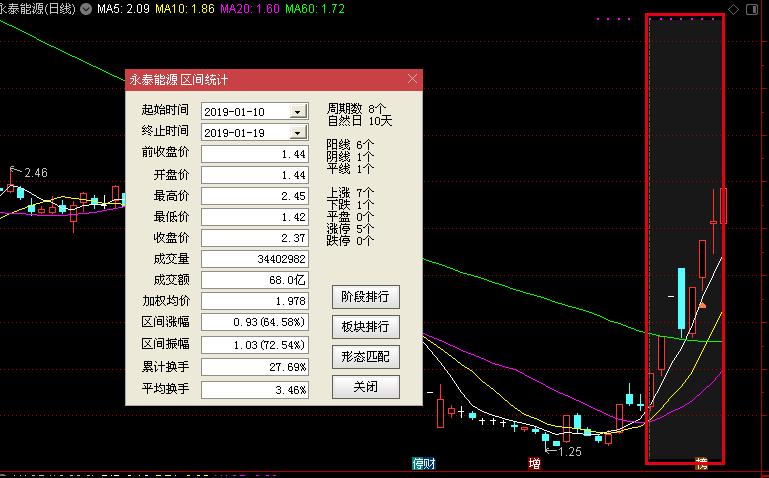Click the MA10: 1.86 indicator label

185,9
